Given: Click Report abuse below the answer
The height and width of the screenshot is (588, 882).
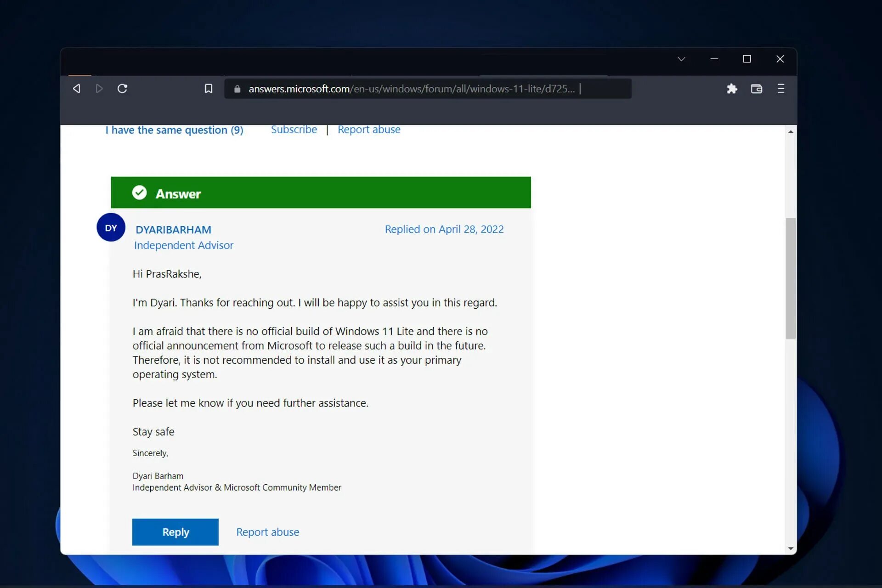Looking at the screenshot, I should coord(267,532).
